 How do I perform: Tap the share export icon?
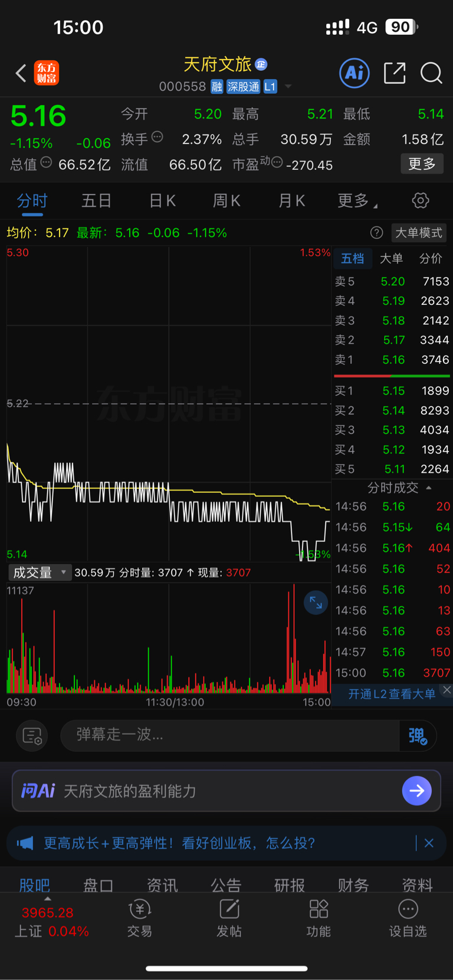point(395,73)
